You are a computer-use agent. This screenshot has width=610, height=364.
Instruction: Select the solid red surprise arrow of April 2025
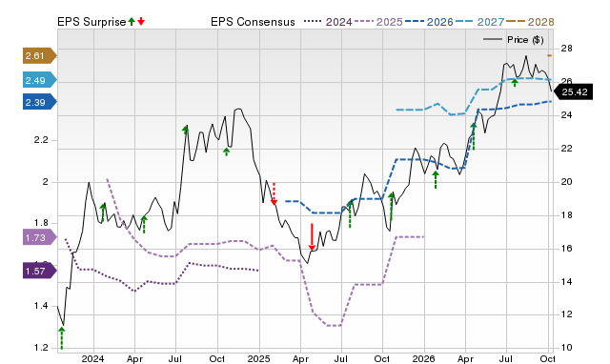tap(312, 237)
